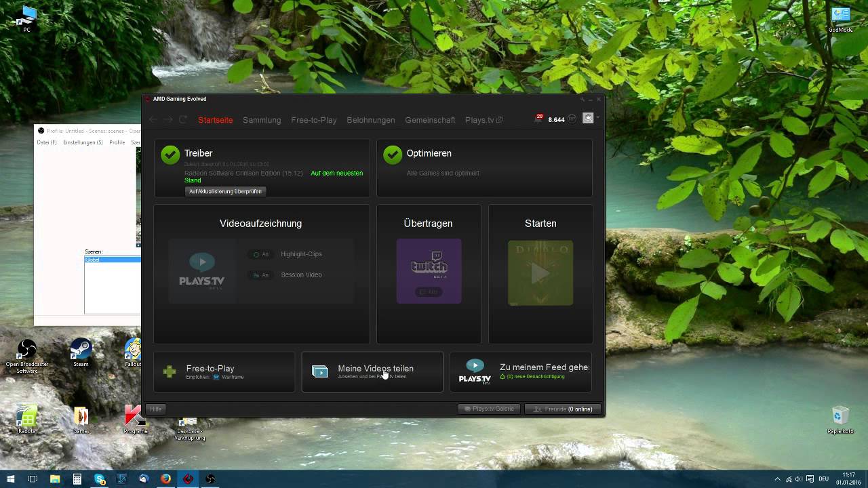Click the Videoaufzeichnung heading
The width and height of the screenshot is (868, 488).
tap(260, 223)
